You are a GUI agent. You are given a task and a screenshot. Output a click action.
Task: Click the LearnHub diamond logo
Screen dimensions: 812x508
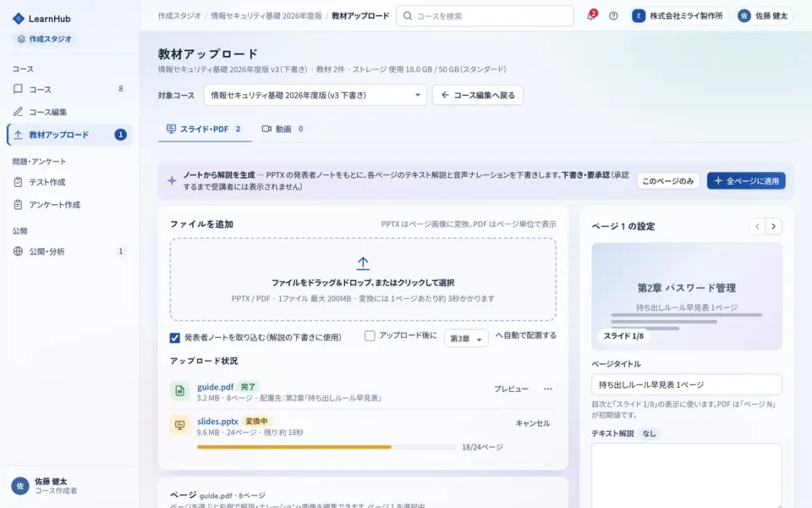click(x=18, y=19)
